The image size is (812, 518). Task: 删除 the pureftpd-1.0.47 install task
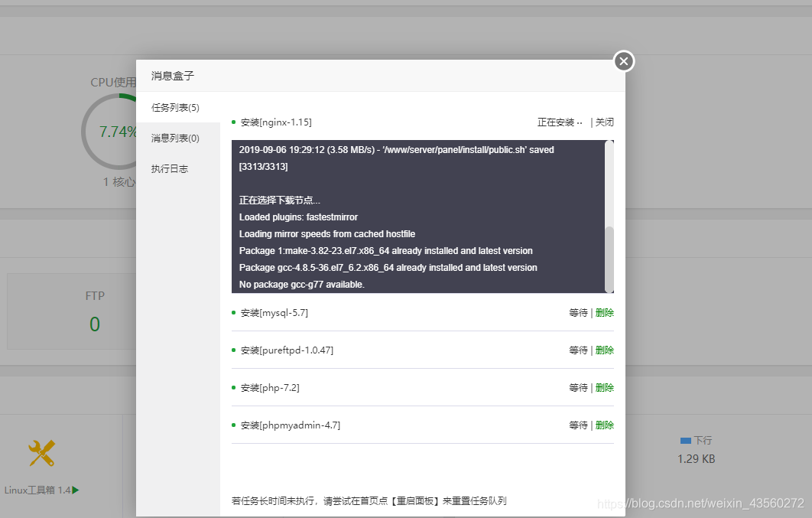click(x=604, y=350)
